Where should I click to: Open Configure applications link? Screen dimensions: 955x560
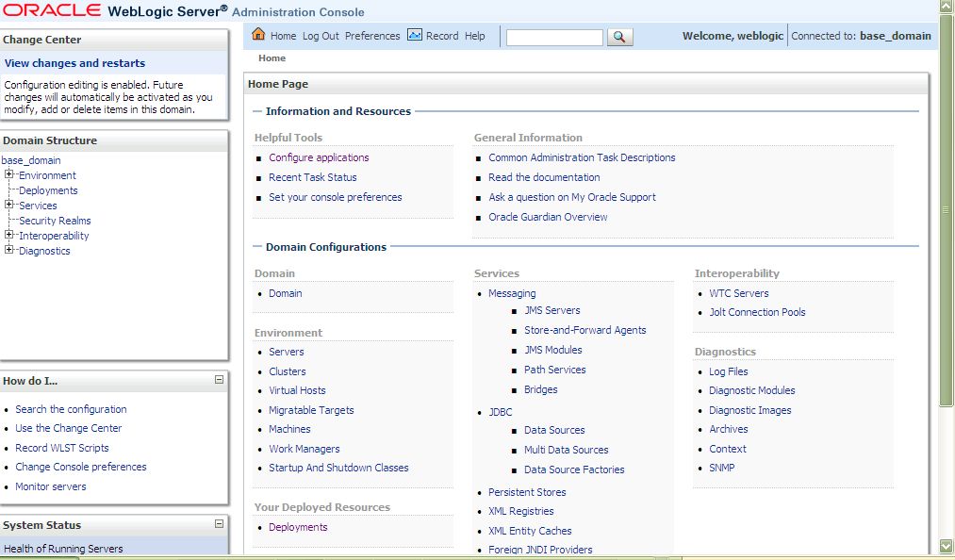pyautogui.click(x=320, y=157)
